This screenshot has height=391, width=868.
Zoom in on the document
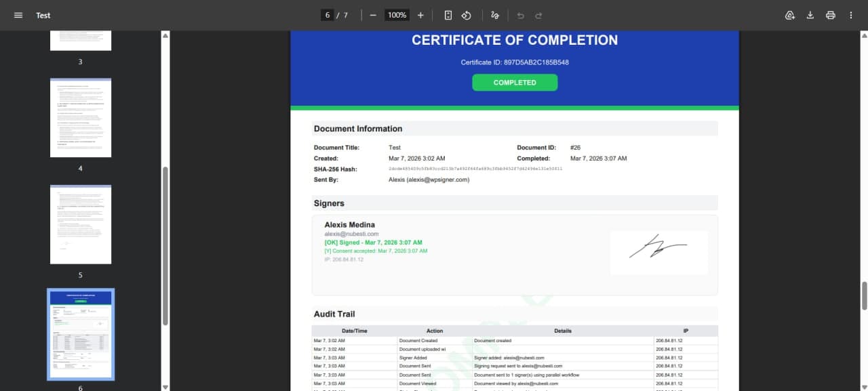420,14
